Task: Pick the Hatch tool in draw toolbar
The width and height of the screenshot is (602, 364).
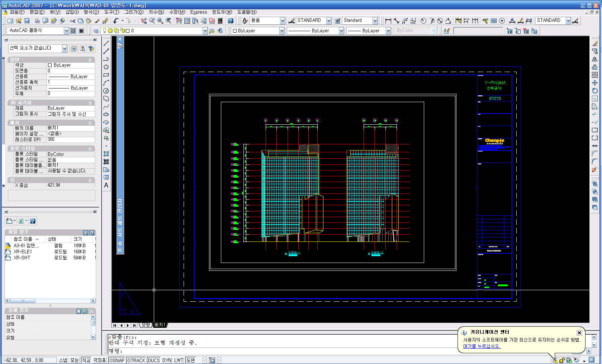Action: [x=106, y=154]
